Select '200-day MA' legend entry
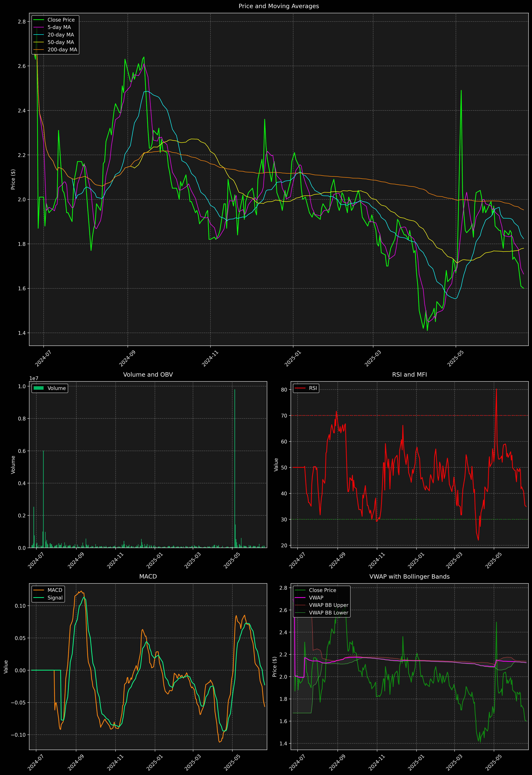This screenshot has width=532, height=775. click(x=62, y=50)
